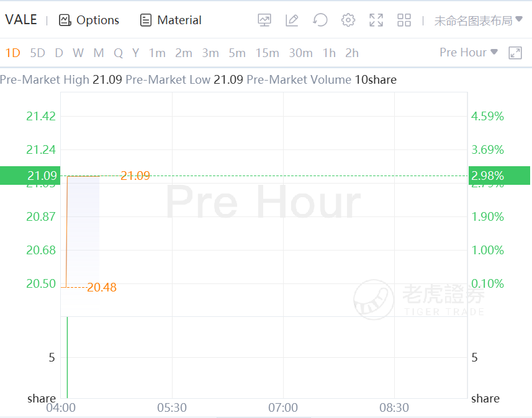Enter fullscreen with expand arrows icon
Image resolution: width=532 pixels, height=418 pixels.
point(376,20)
